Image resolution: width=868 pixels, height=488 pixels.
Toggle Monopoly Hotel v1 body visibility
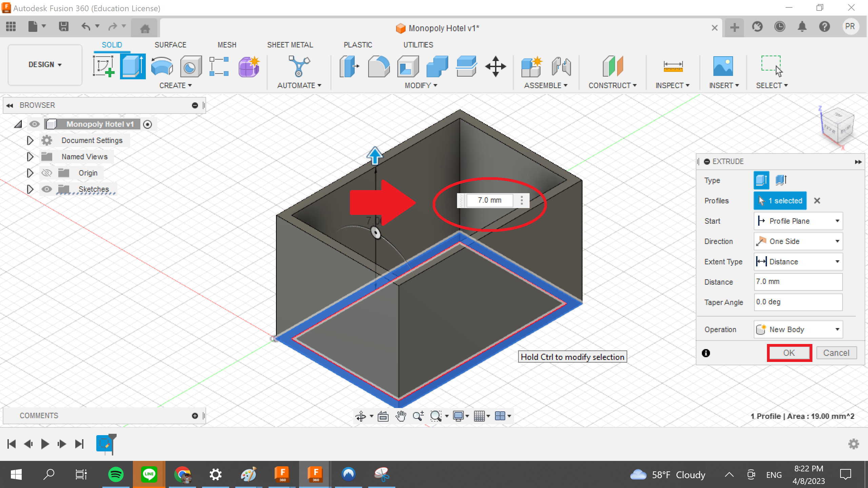(x=34, y=123)
